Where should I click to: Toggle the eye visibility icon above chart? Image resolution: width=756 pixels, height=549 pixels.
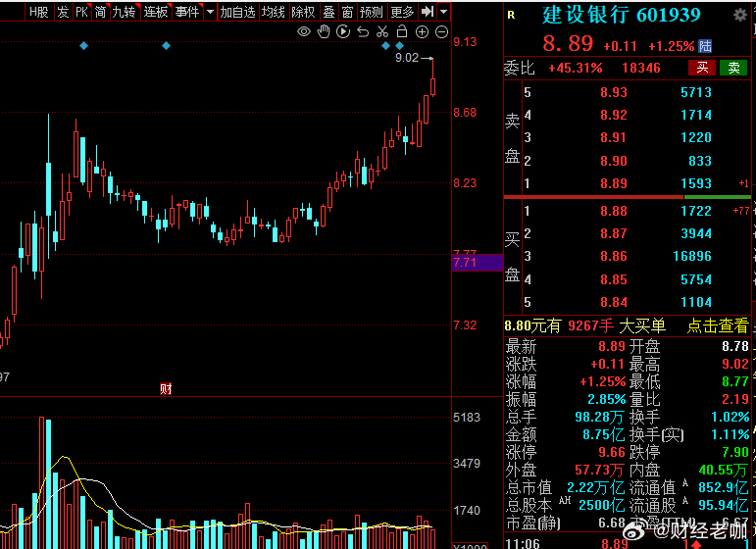pyautogui.click(x=304, y=32)
